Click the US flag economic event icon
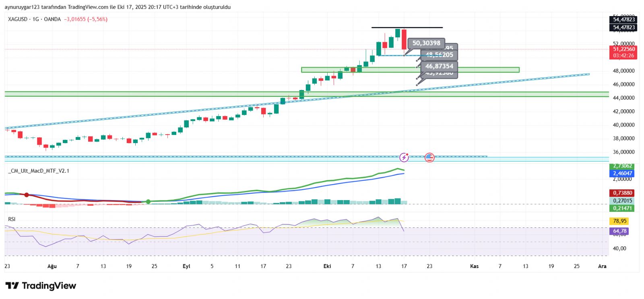644x299 pixels. pos(429,157)
